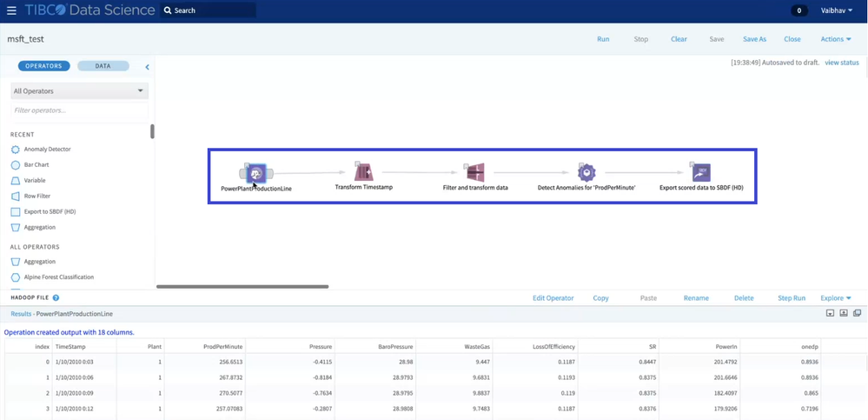Open the Actions dropdown menu

[836, 39]
